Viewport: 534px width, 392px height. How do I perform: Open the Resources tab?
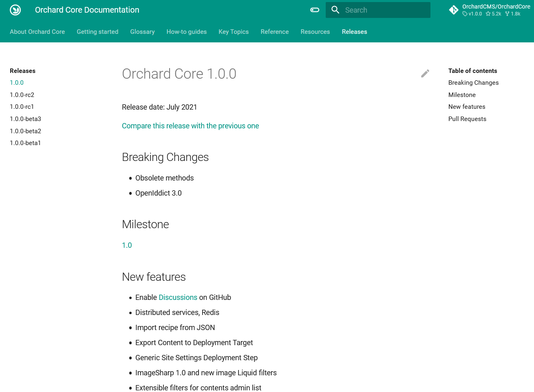315,32
